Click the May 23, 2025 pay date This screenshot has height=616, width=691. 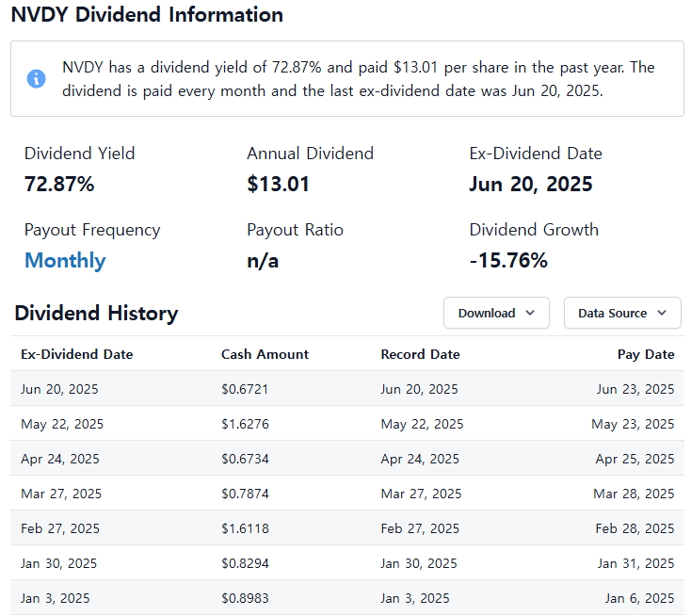(633, 424)
